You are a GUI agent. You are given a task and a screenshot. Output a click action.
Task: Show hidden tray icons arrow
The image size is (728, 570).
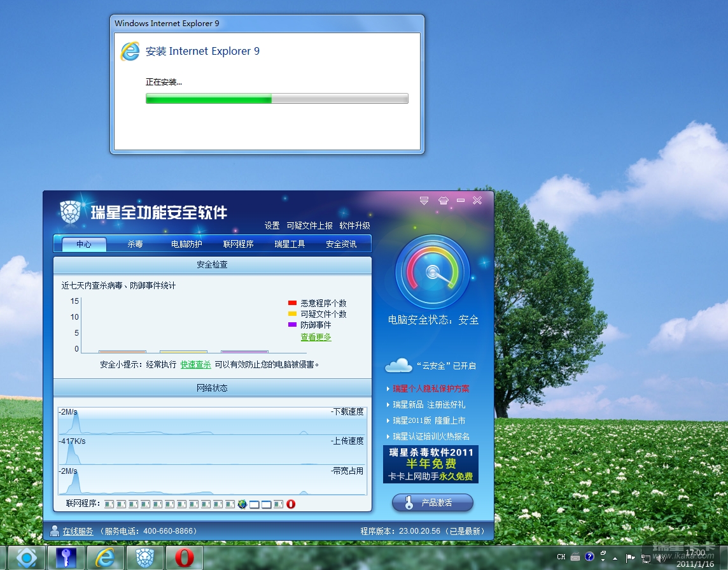tap(615, 558)
